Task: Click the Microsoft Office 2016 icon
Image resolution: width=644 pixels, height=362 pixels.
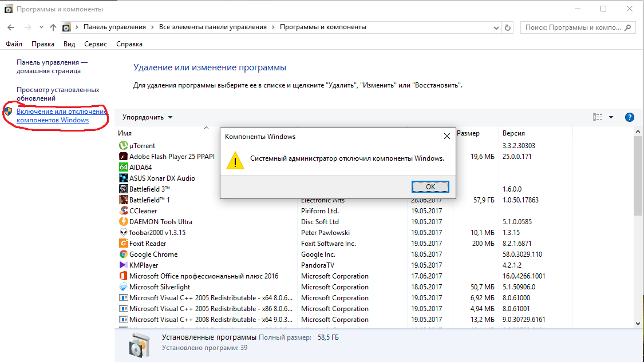Action: 123,276
